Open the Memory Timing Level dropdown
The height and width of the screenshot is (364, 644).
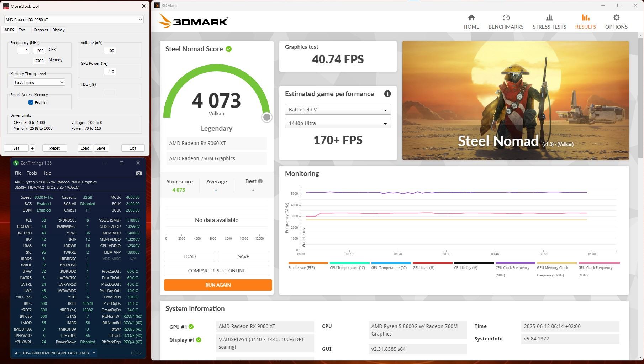coord(39,82)
